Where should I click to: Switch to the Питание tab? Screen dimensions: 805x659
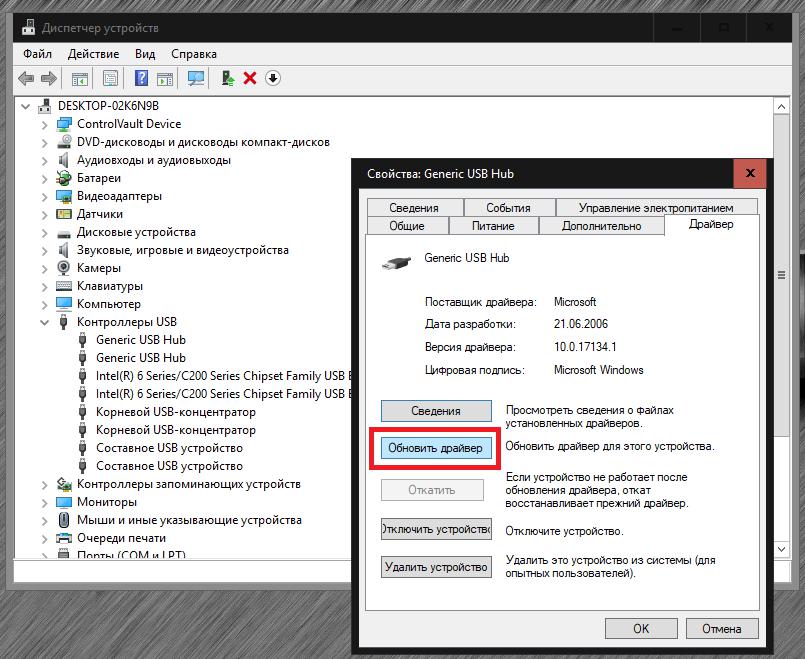(493, 225)
